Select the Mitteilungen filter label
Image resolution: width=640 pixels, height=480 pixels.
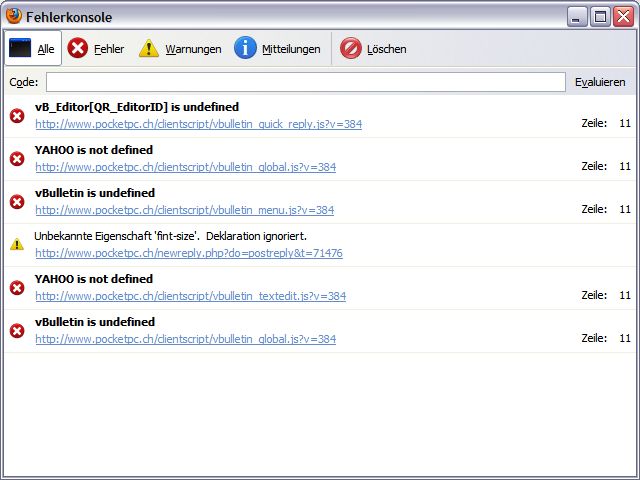(x=291, y=49)
